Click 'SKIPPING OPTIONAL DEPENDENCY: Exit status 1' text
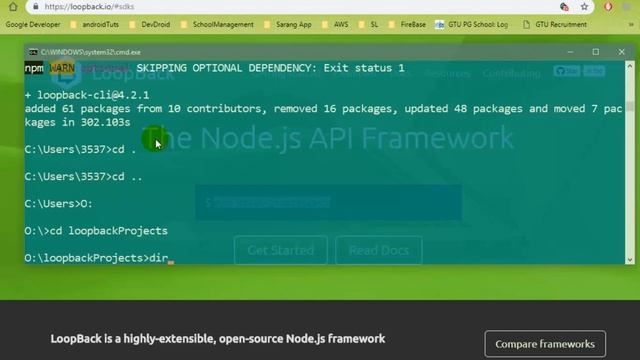The height and width of the screenshot is (360, 640). [270, 68]
